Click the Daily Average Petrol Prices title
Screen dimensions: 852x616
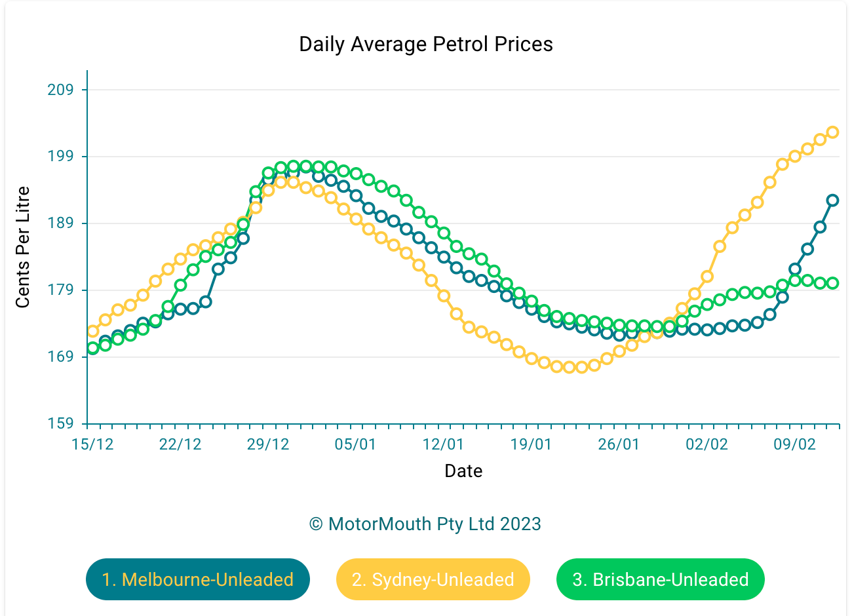click(426, 44)
